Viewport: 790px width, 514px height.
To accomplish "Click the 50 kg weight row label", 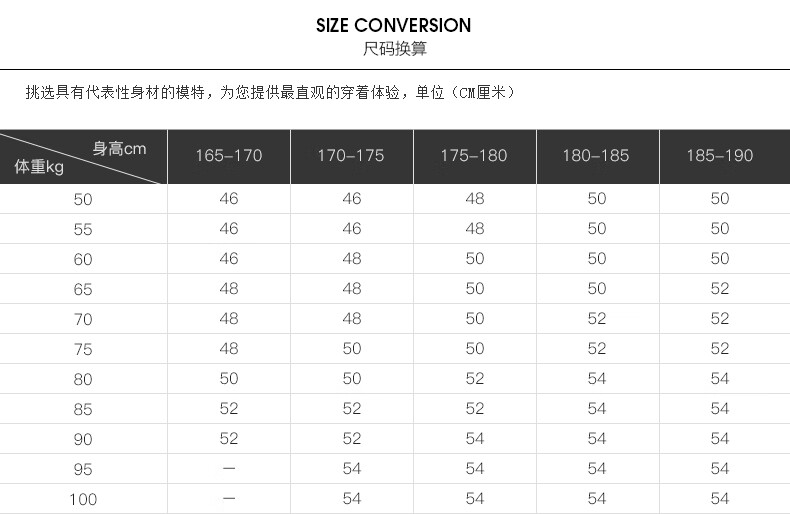I will (83, 199).
